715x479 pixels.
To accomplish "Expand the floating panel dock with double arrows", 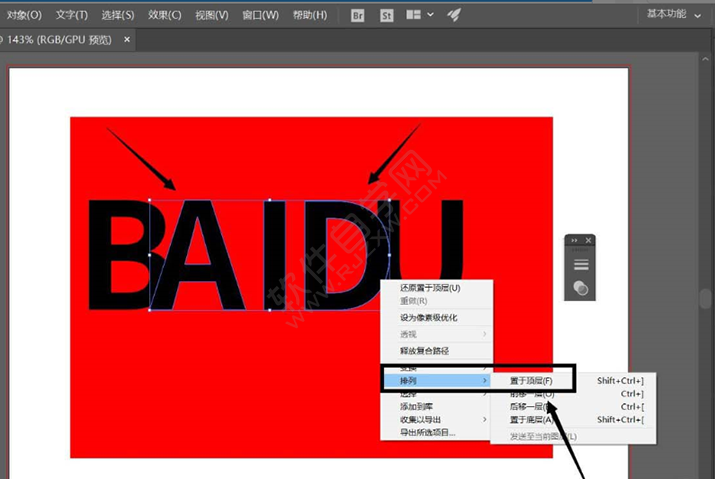I will (574, 241).
